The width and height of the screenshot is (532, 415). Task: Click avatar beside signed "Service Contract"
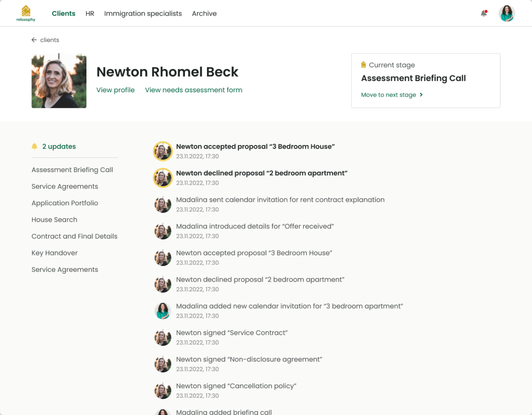[163, 337]
